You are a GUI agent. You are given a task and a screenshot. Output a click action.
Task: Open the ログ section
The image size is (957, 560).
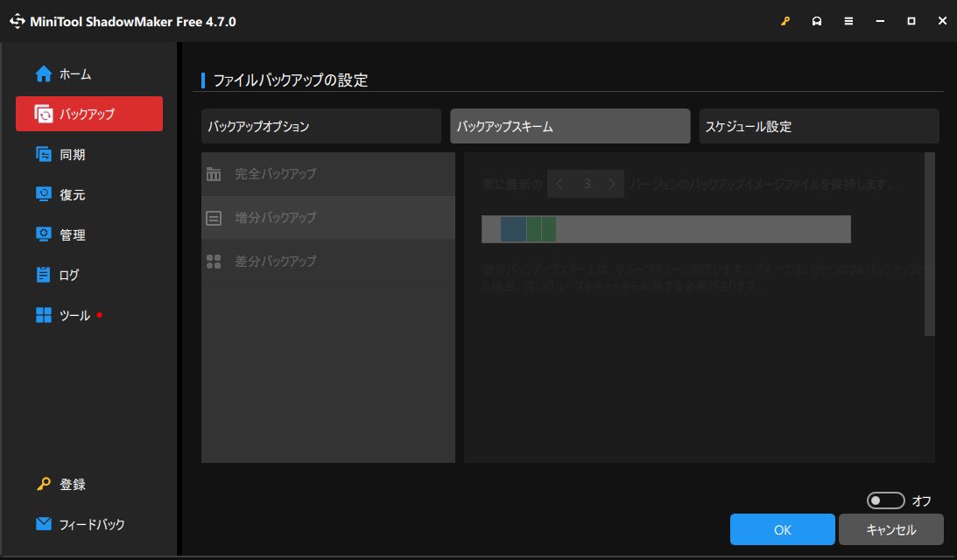(x=89, y=275)
